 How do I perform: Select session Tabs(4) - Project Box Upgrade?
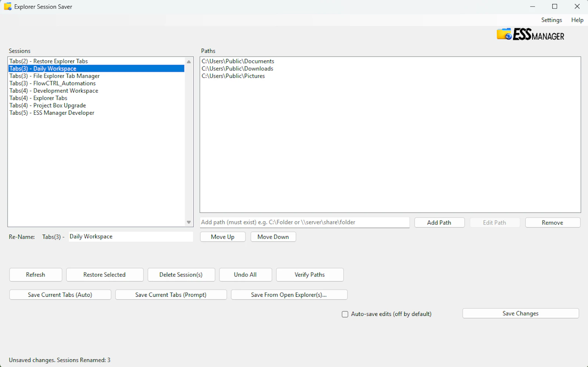click(x=96, y=105)
